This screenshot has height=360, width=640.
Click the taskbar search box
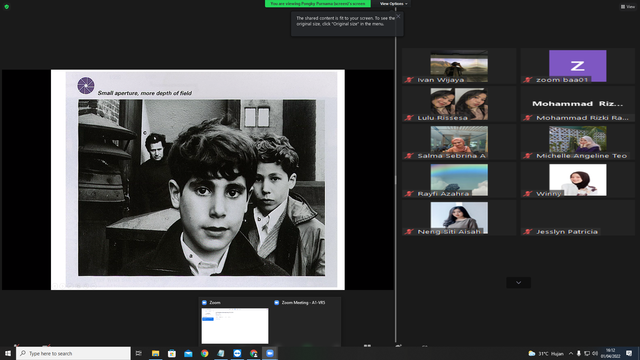click(73, 353)
